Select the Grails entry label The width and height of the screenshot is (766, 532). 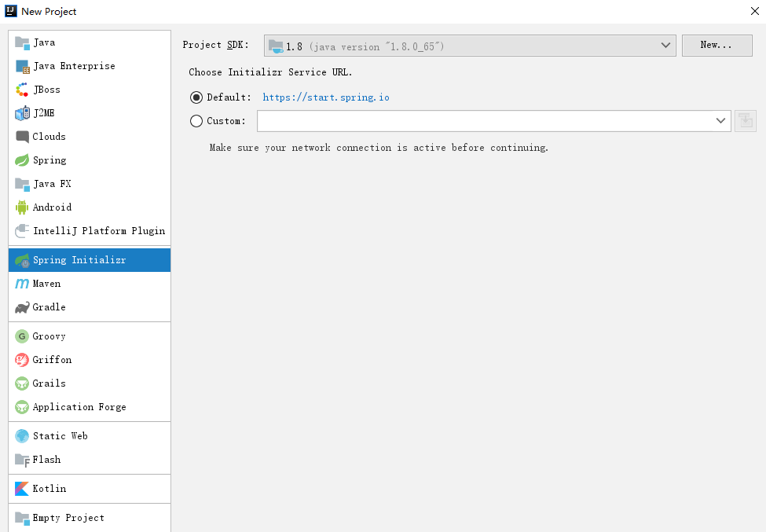pos(49,383)
